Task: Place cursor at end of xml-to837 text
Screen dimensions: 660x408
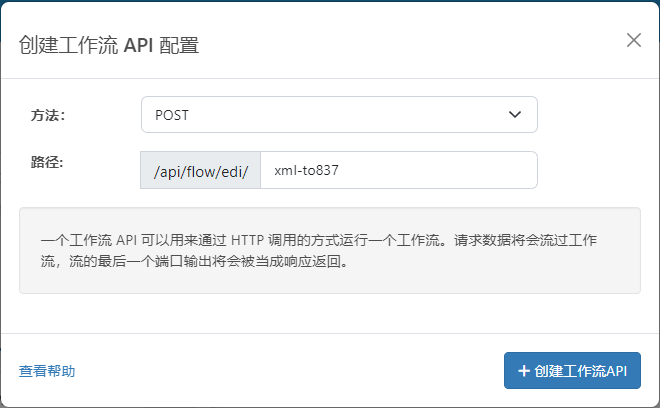Action: click(x=340, y=170)
